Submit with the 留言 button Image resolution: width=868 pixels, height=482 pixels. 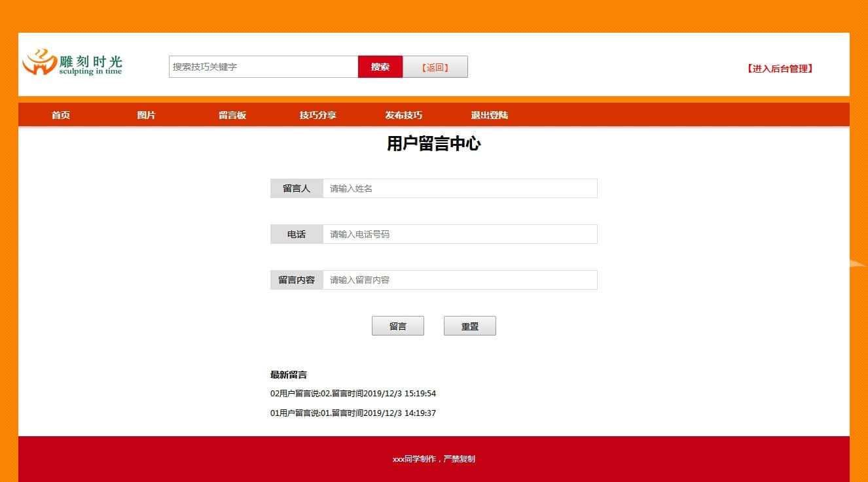click(397, 326)
